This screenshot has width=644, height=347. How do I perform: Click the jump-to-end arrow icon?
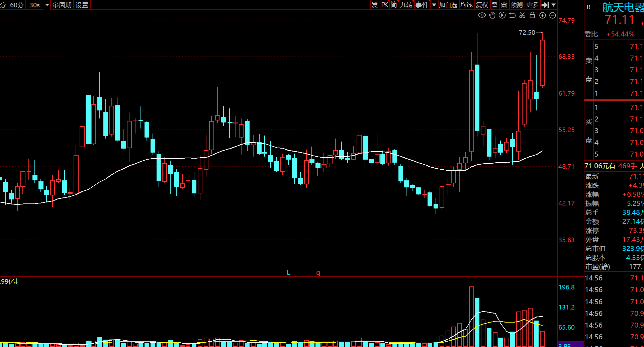point(545,5)
